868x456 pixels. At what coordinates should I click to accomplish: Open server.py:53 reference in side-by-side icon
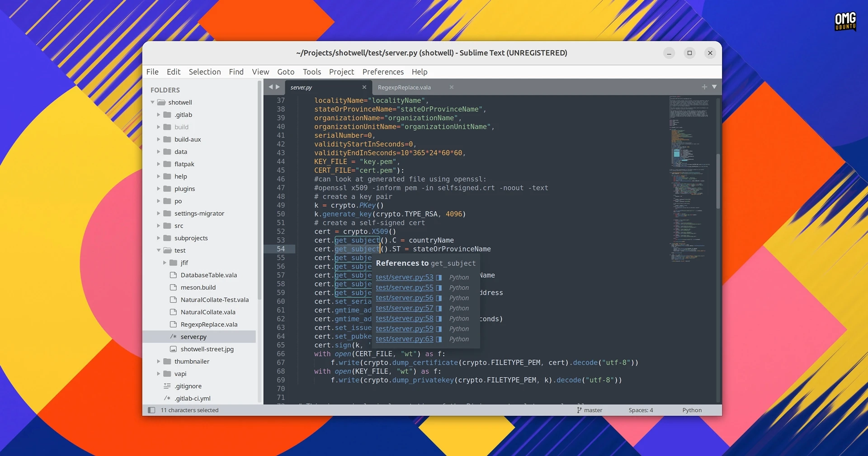click(439, 278)
